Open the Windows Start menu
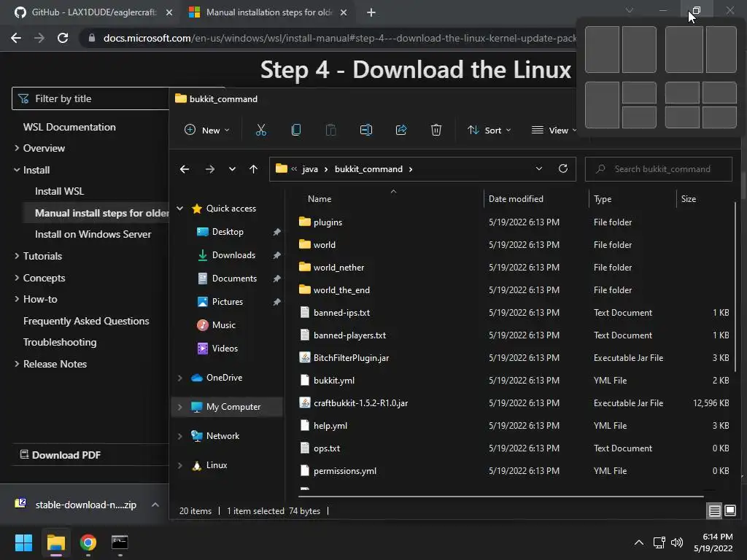The image size is (747, 560). pyautogui.click(x=23, y=542)
